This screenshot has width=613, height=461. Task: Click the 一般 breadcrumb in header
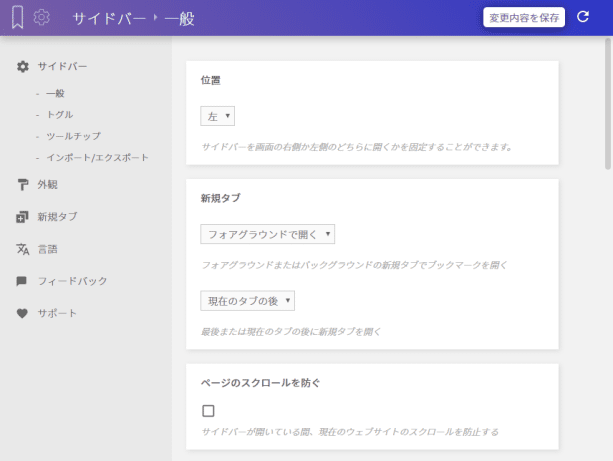pos(179,18)
